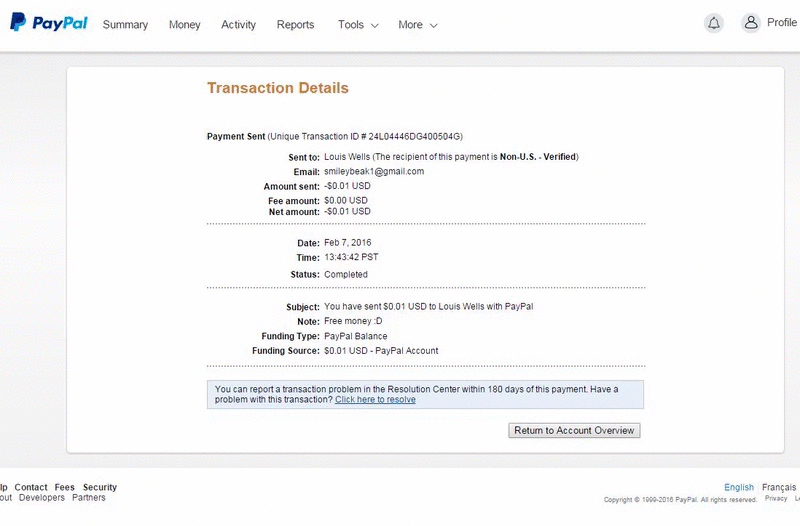Click the Subject line text
Image resolution: width=800 pixels, height=526 pixels.
click(x=429, y=307)
